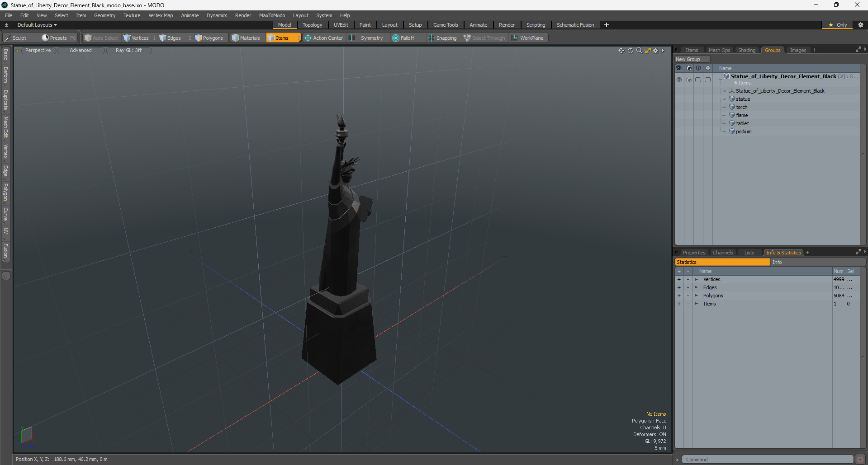The width and height of the screenshot is (868, 465).
Task: Switch to the UVEdit layout tab
Action: point(341,25)
